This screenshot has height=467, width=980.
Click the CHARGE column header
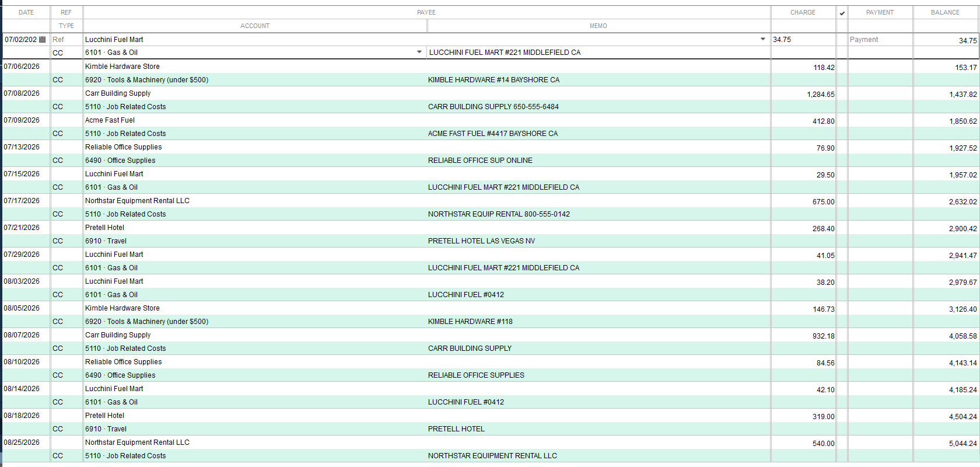pyautogui.click(x=803, y=12)
